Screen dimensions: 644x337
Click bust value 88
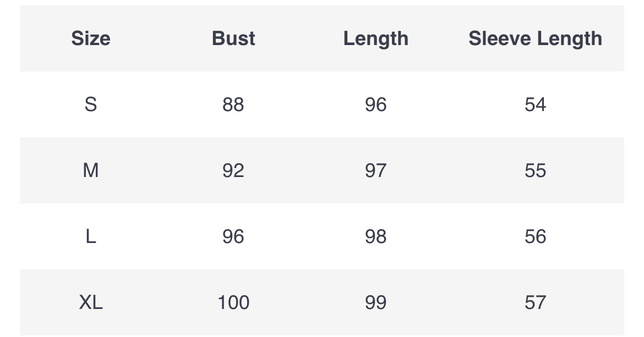pos(233,104)
